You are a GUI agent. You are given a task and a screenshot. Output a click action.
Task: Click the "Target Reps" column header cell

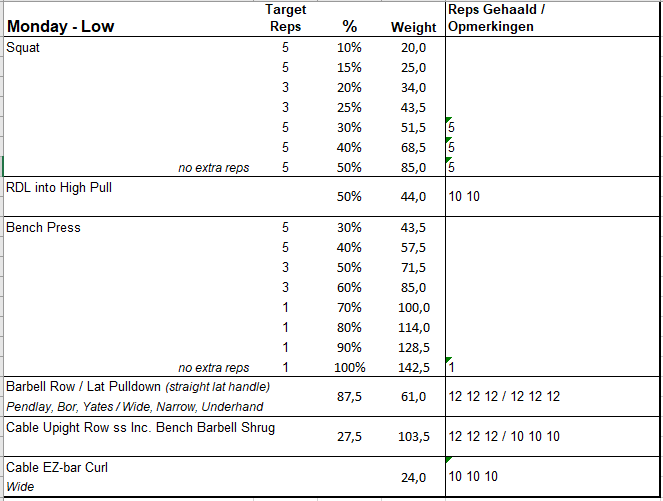(x=286, y=18)
